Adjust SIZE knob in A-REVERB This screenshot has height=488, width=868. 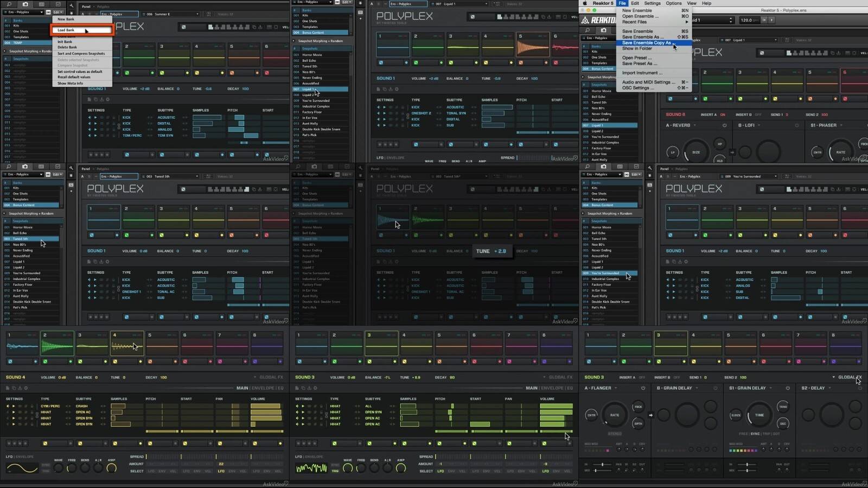[696, 152]
